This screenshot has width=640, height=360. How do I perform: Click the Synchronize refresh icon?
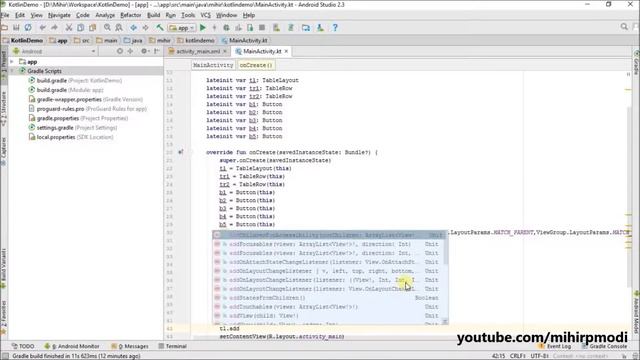28,28
